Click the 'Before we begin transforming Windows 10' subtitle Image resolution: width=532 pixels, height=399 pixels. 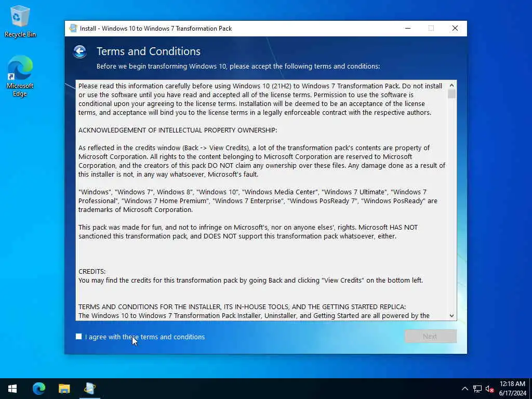(x=238, y=66)
